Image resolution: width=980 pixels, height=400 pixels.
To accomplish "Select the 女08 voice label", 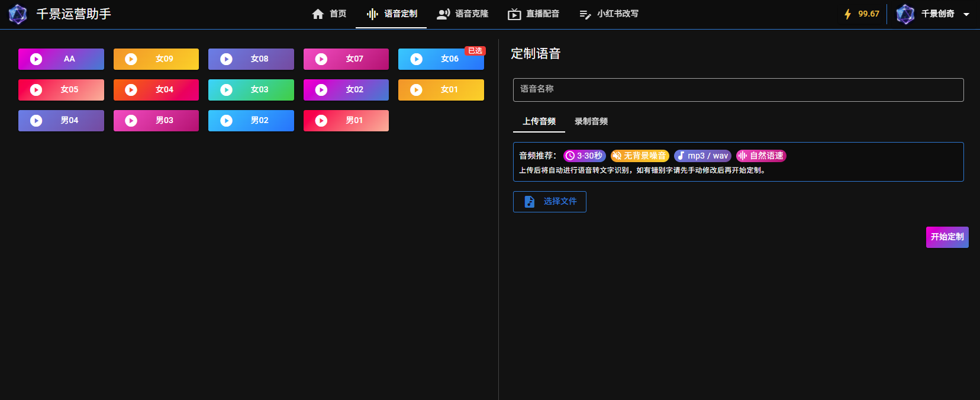I will 259,59.
